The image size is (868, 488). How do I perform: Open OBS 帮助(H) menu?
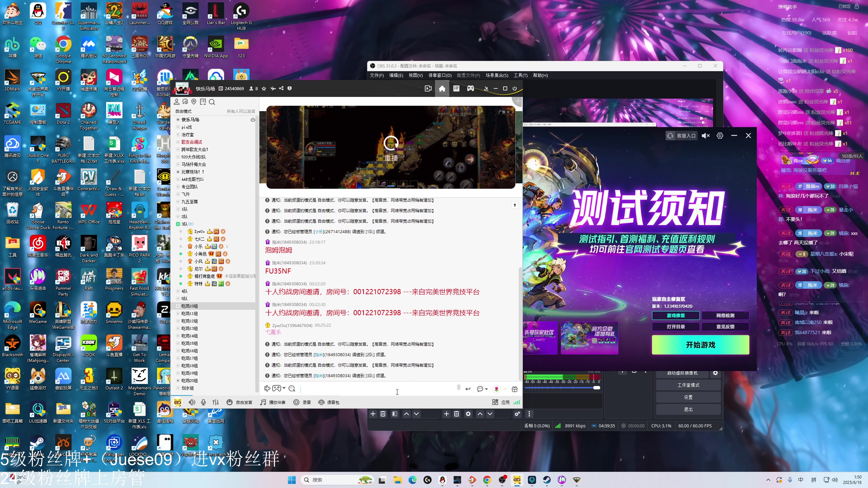coord(540,75)
